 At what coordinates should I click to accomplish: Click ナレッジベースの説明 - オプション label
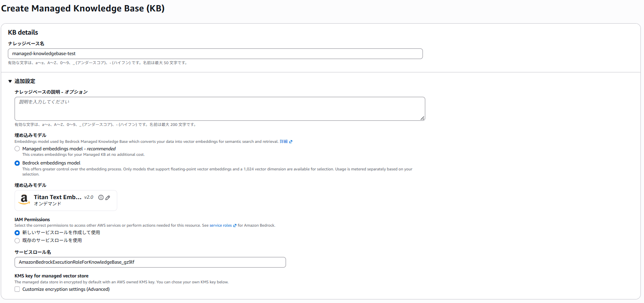51,92
